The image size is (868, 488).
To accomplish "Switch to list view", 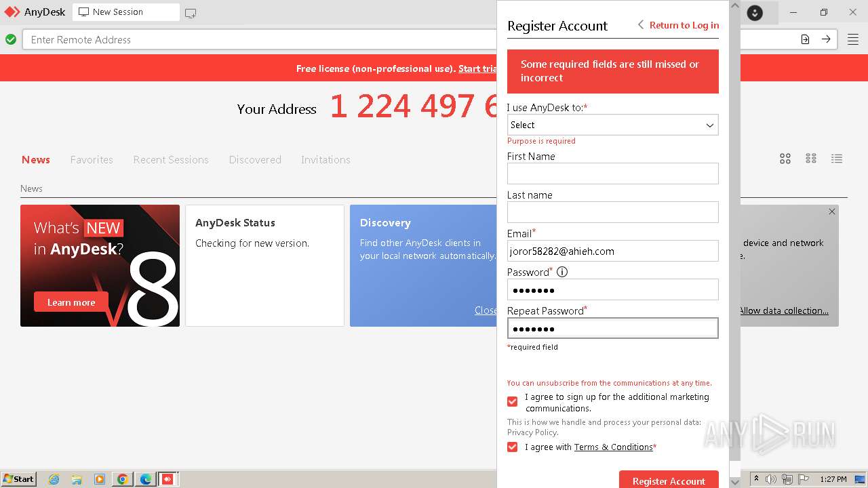I will point(837,159).
